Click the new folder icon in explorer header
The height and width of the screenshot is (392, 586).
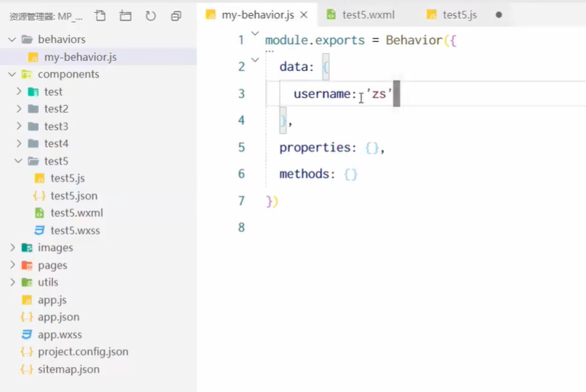(x=125, y=16)
